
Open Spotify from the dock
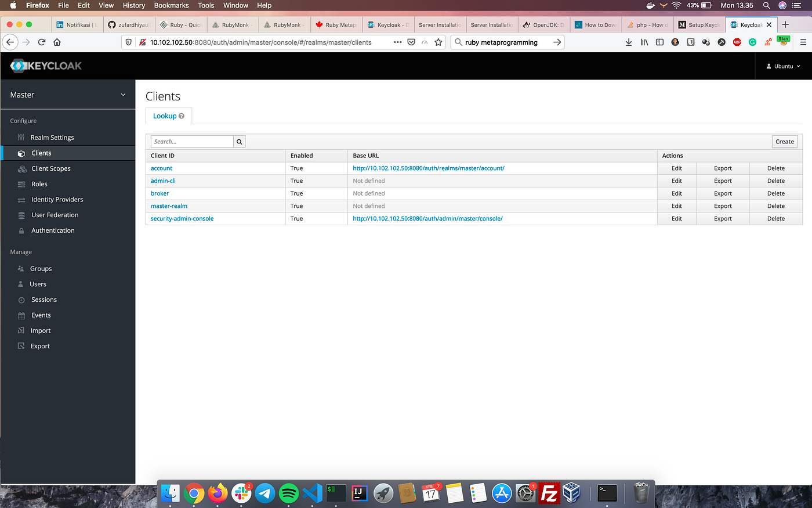tap(289, 493)
